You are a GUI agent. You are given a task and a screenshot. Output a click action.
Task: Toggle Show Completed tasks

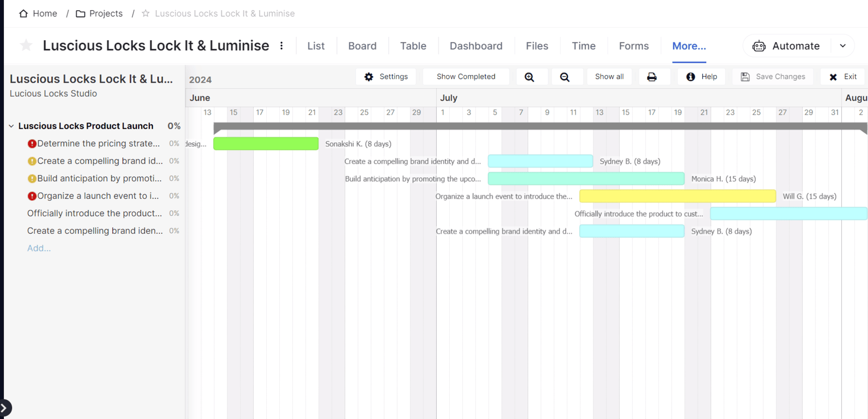point(465,77)
